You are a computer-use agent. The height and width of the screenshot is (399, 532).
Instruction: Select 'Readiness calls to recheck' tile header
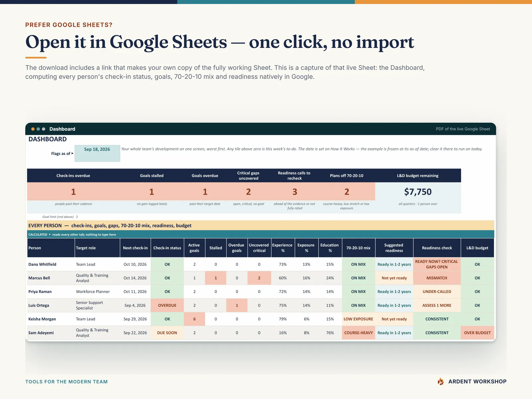coord(294,176)
